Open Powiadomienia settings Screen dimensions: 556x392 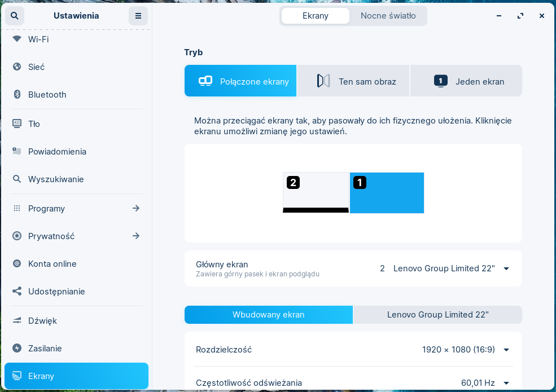point(76,151)
